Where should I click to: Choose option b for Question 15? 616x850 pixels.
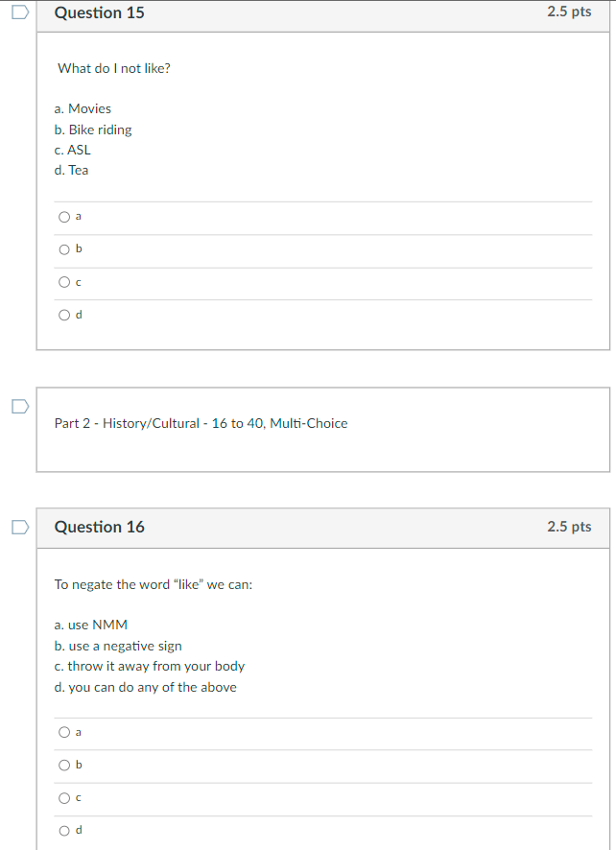(x=64, y=249)
